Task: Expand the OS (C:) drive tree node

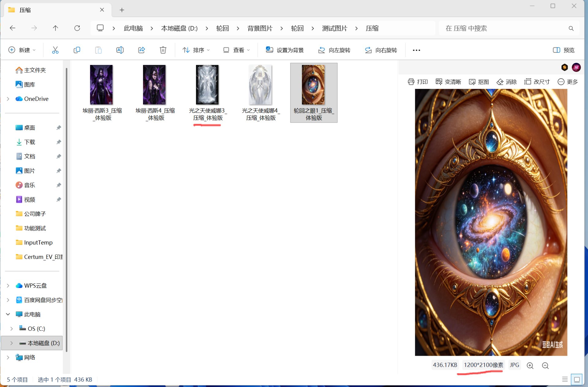Action: pos(11,328)
